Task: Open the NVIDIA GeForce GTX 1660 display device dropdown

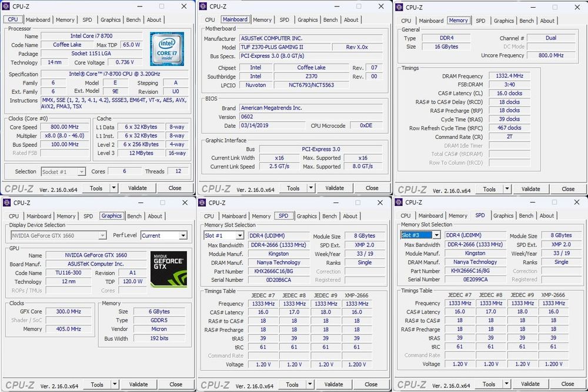Action: coord(102,235)
